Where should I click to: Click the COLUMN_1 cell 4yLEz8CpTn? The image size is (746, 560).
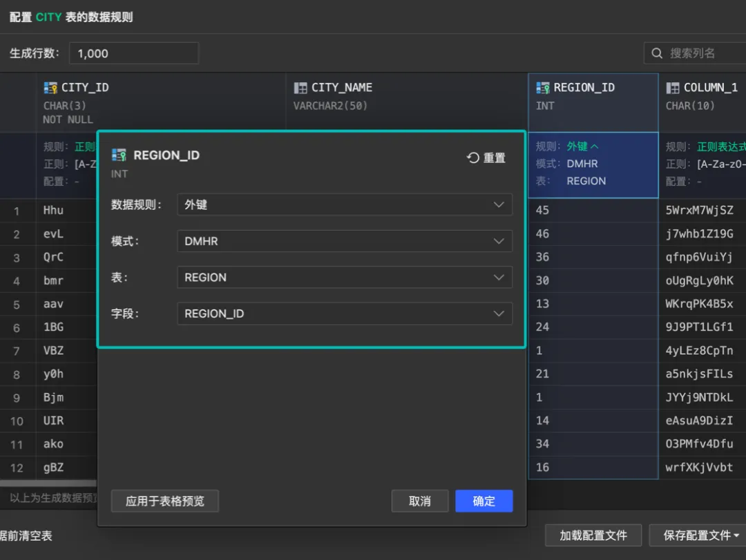pyautogui.click(x=699, y=350)
